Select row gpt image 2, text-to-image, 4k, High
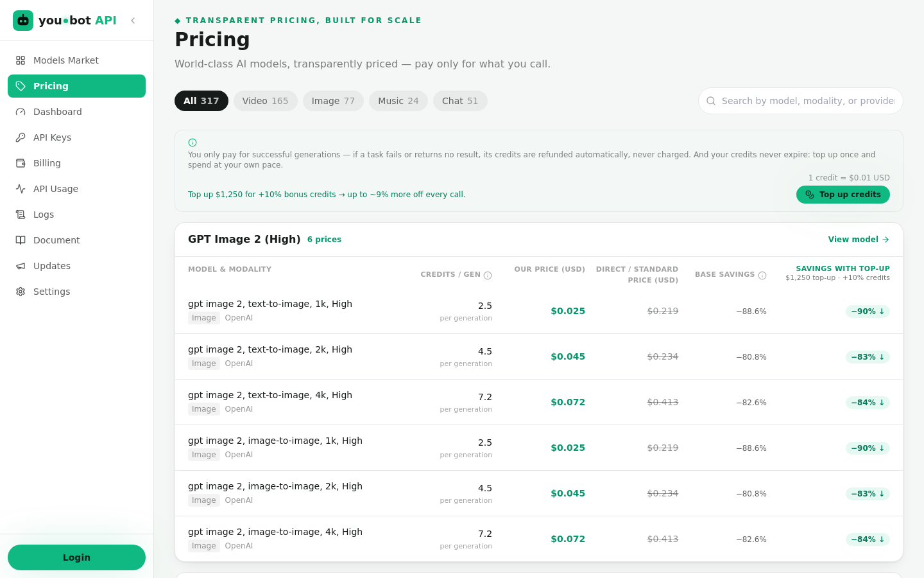Image resolution: width=924 pixels, height=578 pixels. [539, 402]
